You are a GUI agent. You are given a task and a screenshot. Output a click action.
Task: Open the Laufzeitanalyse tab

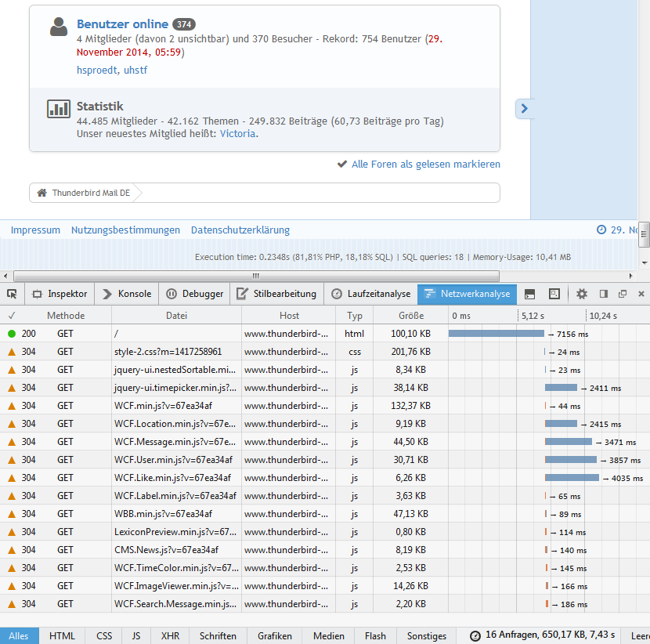coord(370,294)
